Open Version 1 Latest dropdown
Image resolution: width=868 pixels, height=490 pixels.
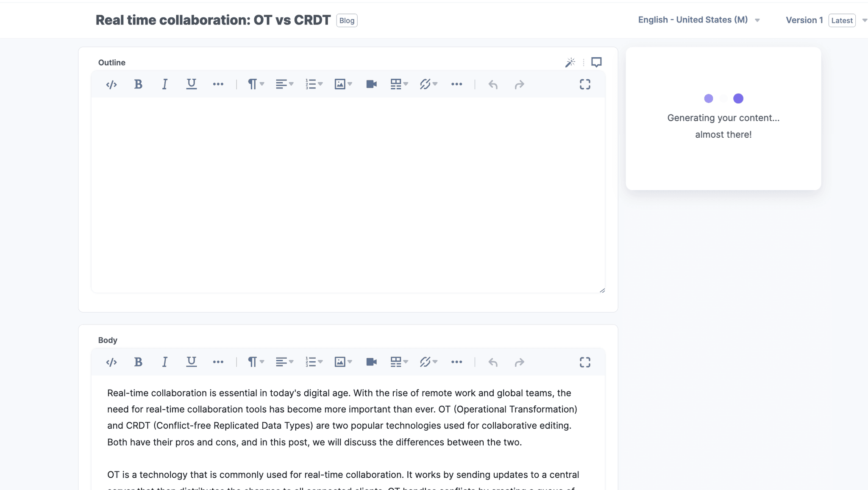(826, 20)
